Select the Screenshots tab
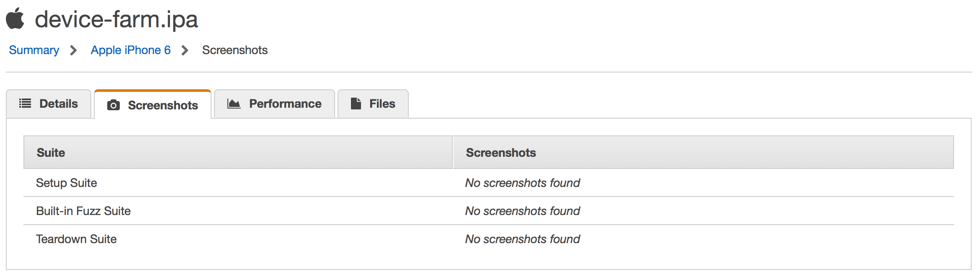 (x=153, y=105)
